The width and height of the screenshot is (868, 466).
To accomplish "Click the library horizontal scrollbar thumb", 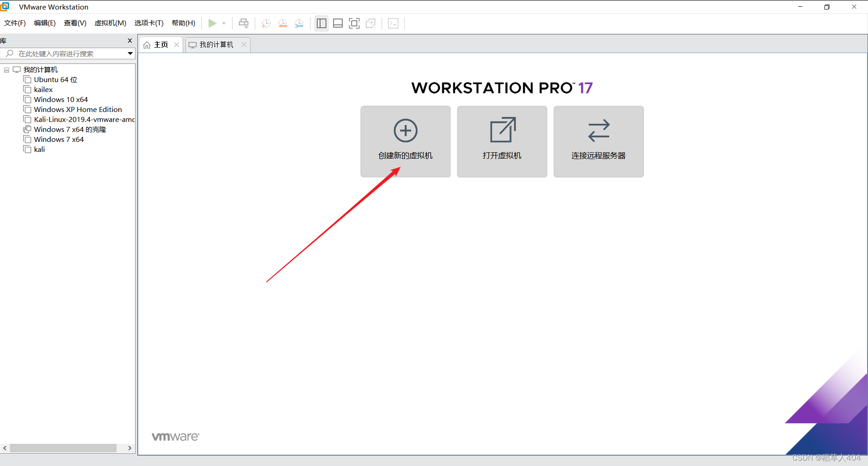I will point(63,448).
